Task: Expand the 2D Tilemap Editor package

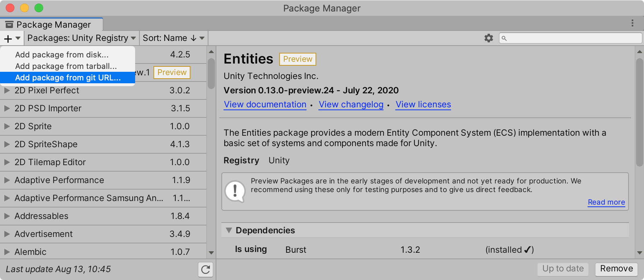Action: [x=7, y=162]
